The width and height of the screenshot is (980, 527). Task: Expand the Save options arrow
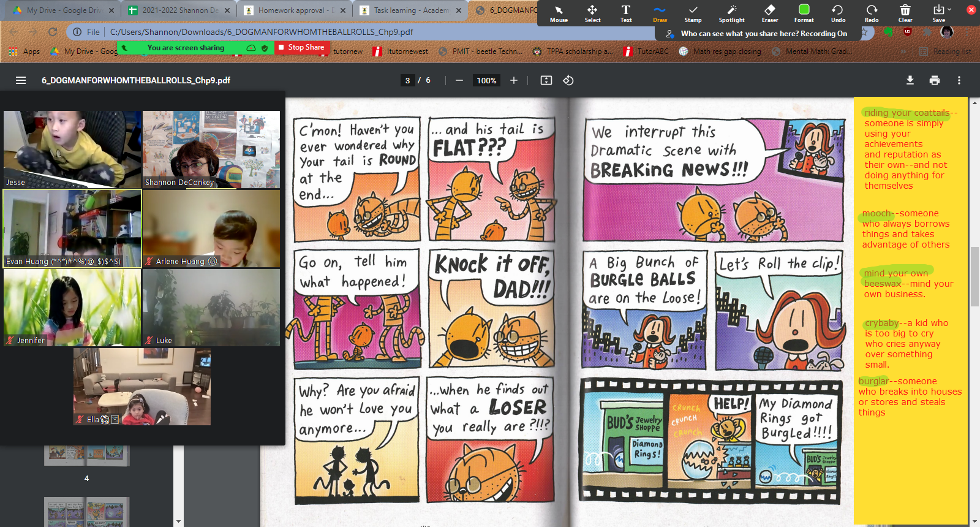click(949, 9)
